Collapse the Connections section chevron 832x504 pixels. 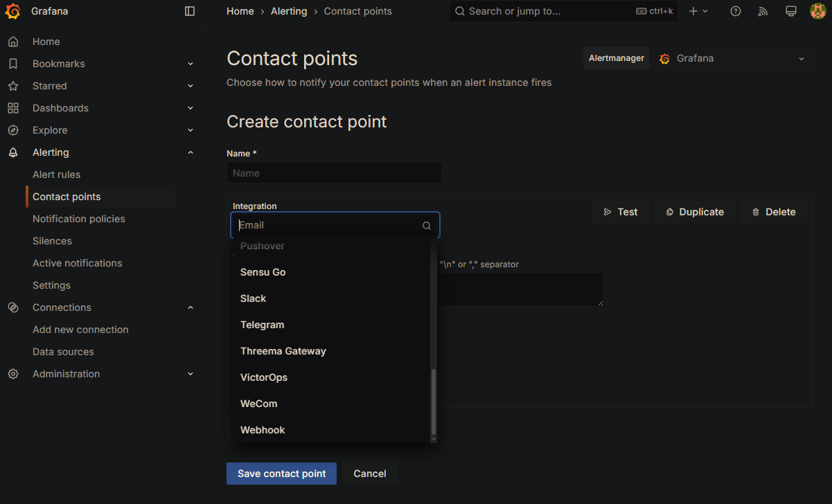pos(191,307)
